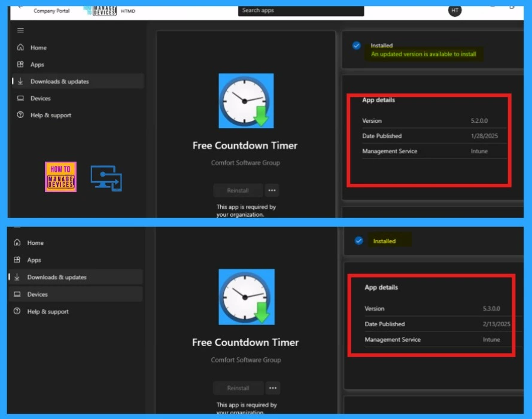Viewport: 532px width, 419px height.
Task: Click the countdown timer app icon in bottom screenshot
Action: point(247,297)
